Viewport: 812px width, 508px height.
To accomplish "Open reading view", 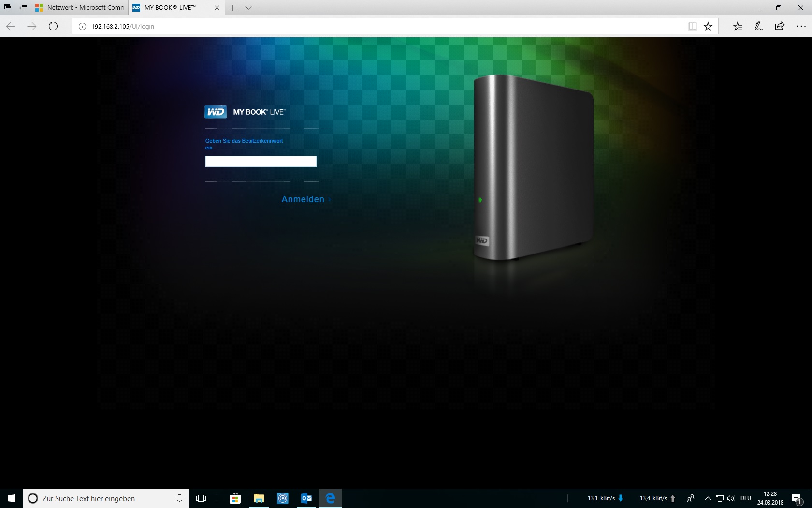I will (x=692, y=27).
